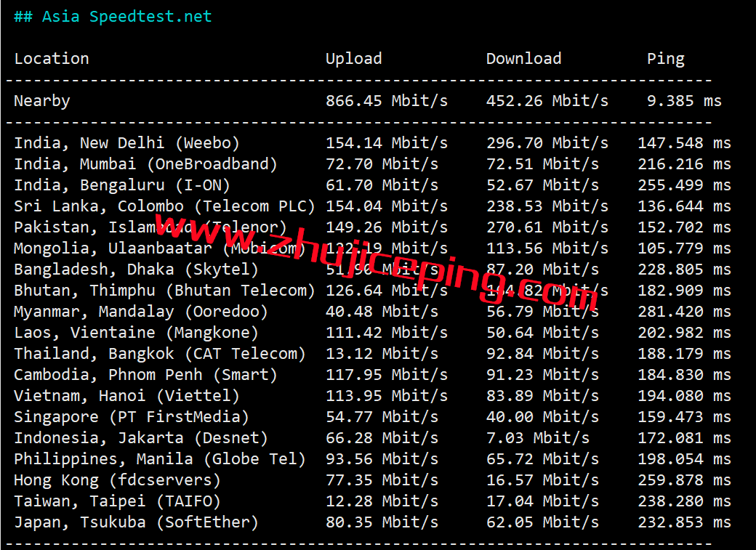
Task: Click Nearby ping value 9.385 ms
Action: point(684,101)
